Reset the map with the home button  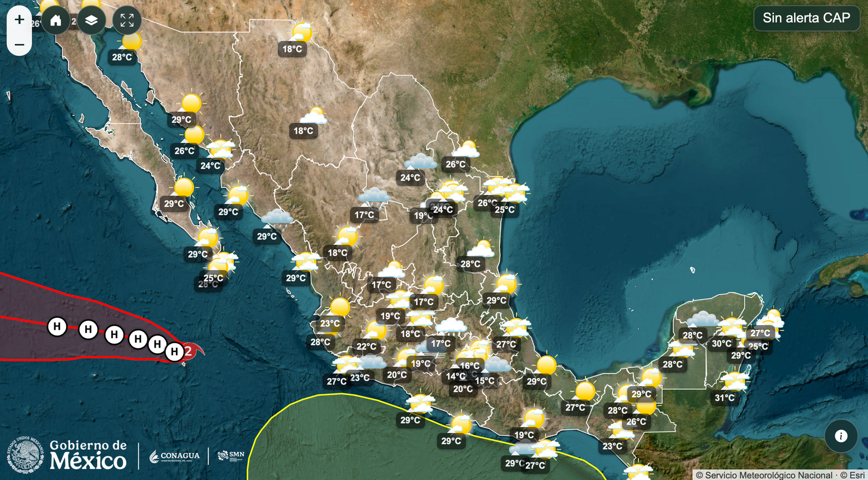(55, 21)
